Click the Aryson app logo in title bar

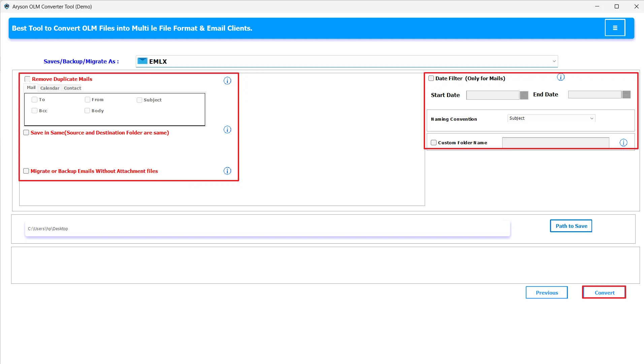pyautogui.click(x=7, y=6)
